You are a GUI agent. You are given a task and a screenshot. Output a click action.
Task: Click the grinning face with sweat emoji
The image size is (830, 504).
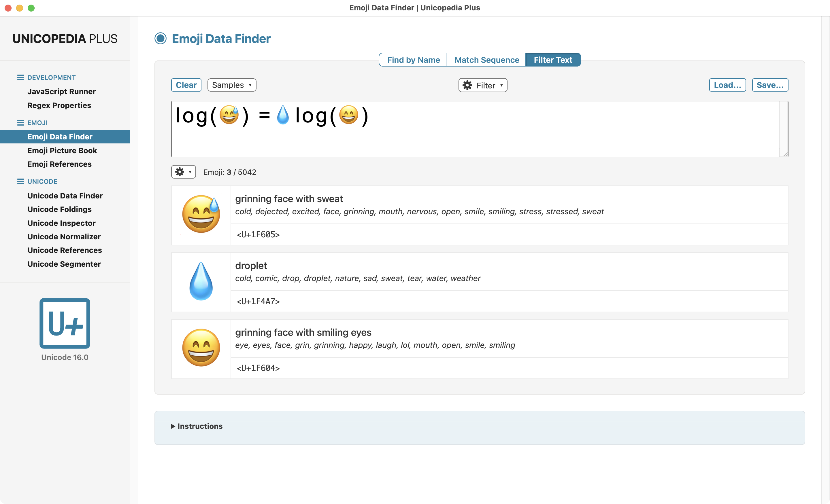(201, 215)
